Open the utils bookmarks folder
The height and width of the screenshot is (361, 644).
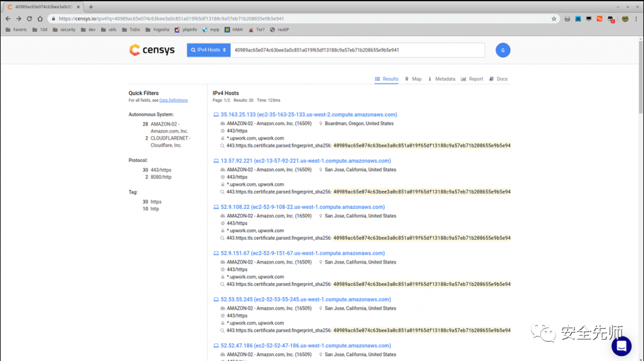tap(109, 30)
